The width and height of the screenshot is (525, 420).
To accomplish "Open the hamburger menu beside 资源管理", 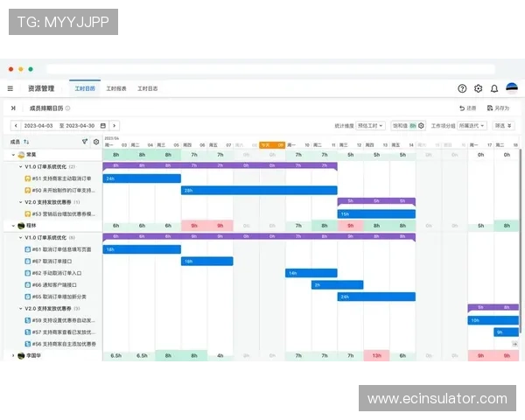I will [10, 88].
